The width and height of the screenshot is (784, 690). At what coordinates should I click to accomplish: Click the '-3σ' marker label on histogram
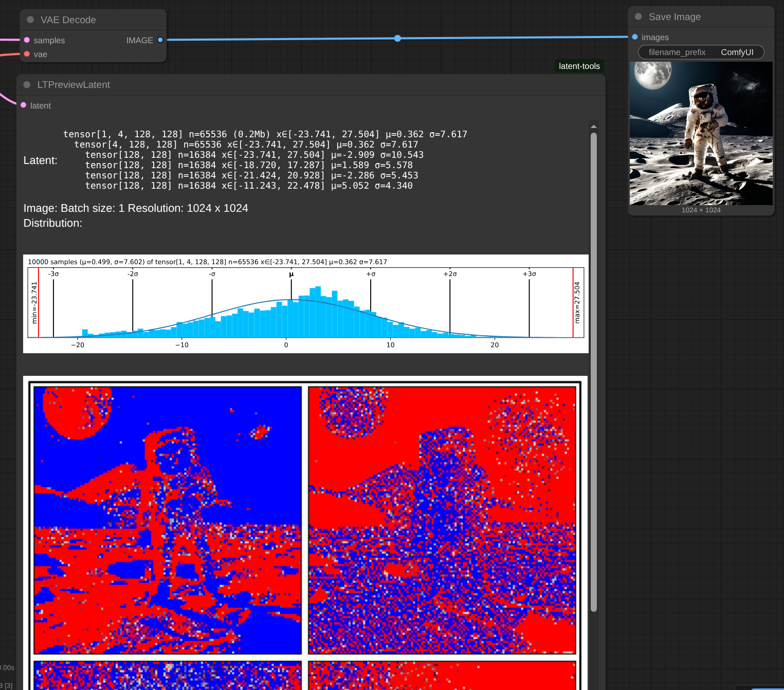(x=53, y=274)
